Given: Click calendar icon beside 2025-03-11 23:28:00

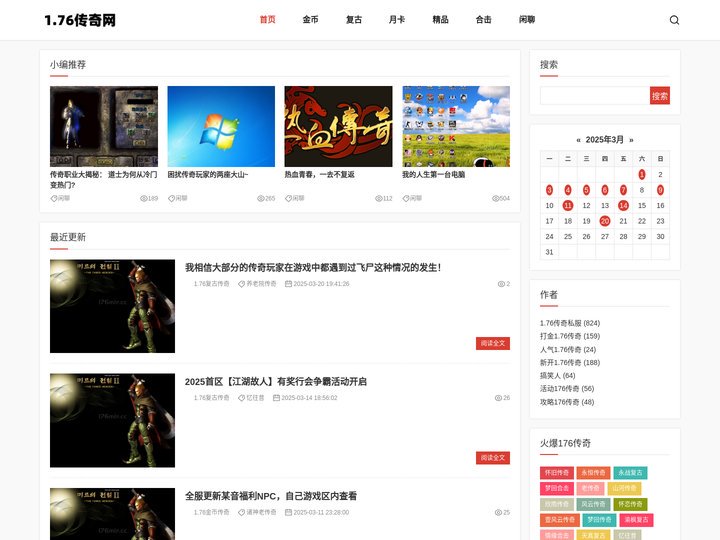Looking at the screenshot, I should coord(288,512).
